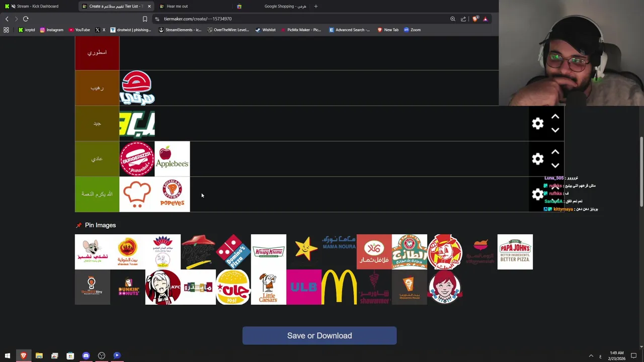This screenshot has height=362, width=644.
Task: Edit the رهيب orange tier label
Action: point(97,88)
